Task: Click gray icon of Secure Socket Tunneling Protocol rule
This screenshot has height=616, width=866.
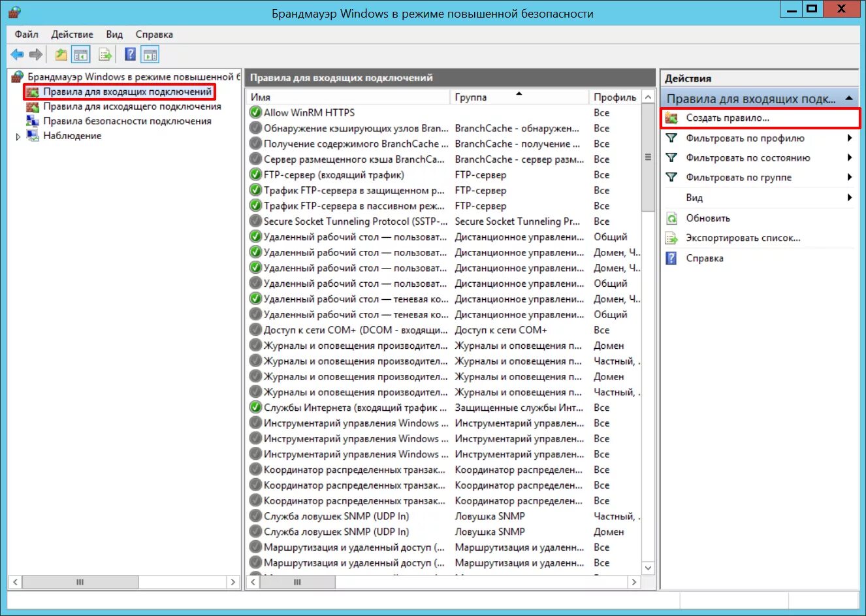Action: (256, 221)
